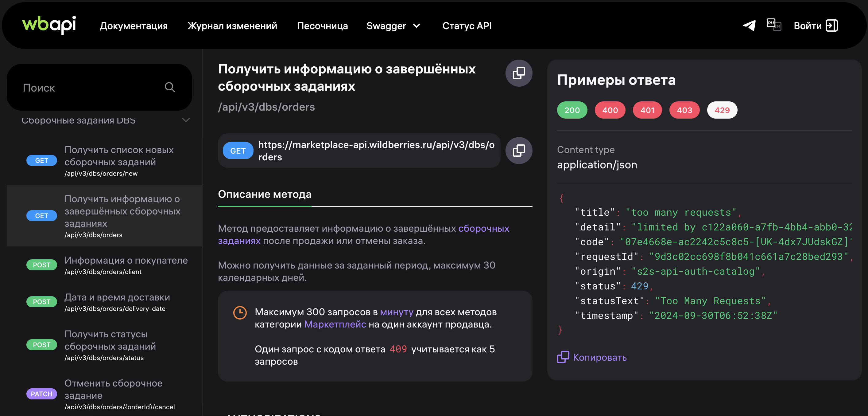The image size is (868, 416).
Task: Click /api/v3/dbs/orders/client path in sidebar
Action: click(x=103, y=272)
